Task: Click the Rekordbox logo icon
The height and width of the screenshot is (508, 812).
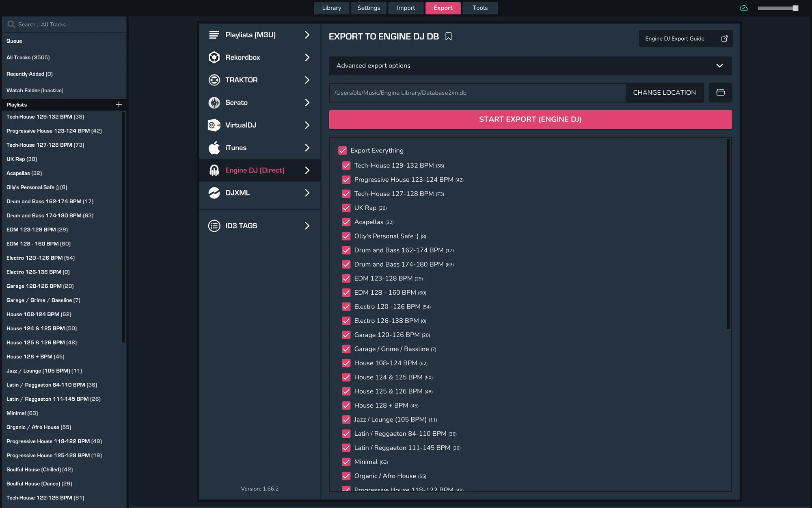Action: click(214, 57)
